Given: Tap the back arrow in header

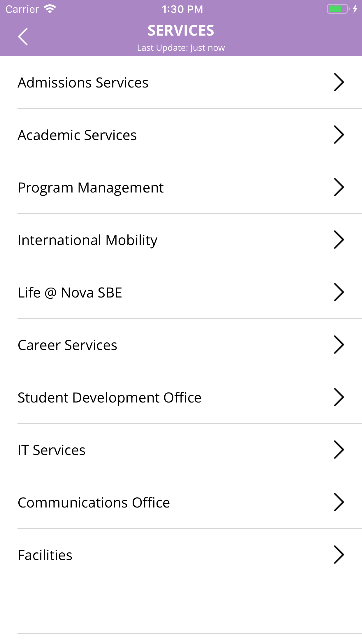Looking at the screenshot, I should point(23,37).
